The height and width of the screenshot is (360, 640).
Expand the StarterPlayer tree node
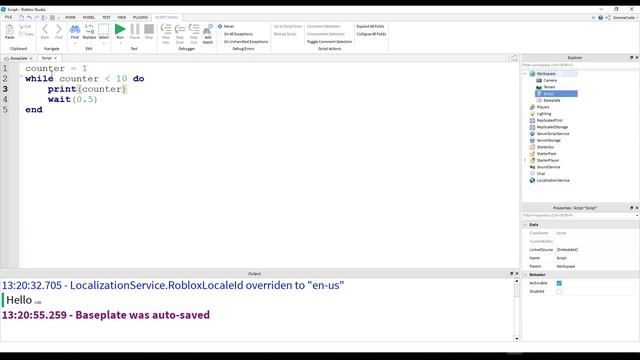525,160
